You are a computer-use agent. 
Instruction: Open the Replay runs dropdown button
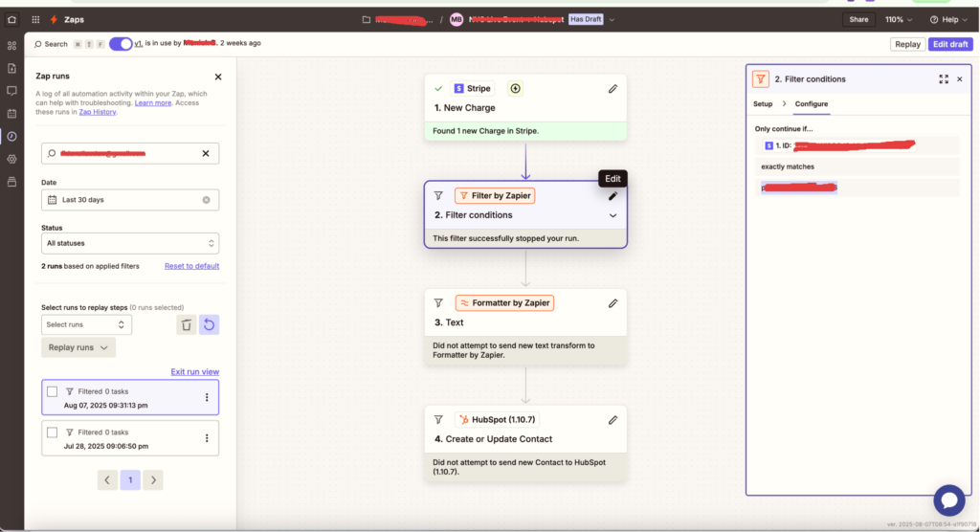pyautogui.click(x=78, y=347)
